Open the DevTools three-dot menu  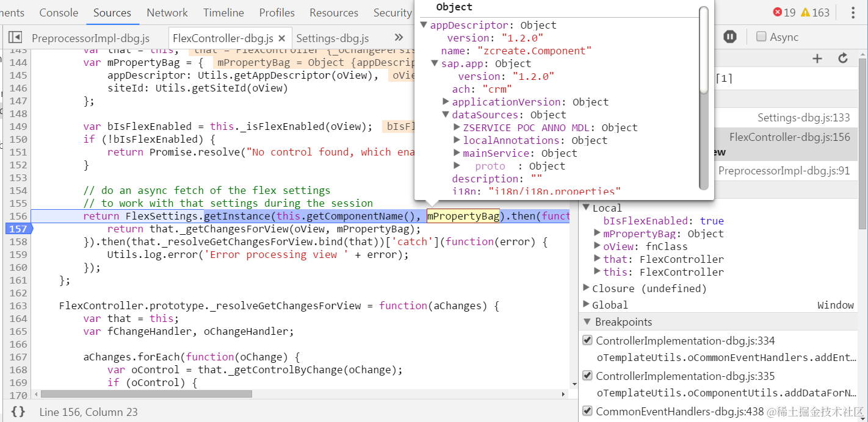pos(853,13)
